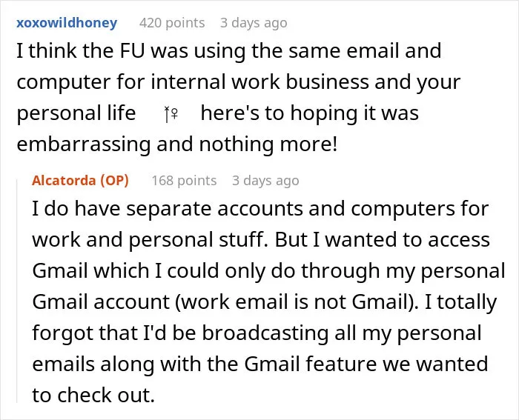This screenshot has height=420, width=519.
Task: Click the line 'forgot that I'd be broadcasting'
Action: [x=257, y=333]
